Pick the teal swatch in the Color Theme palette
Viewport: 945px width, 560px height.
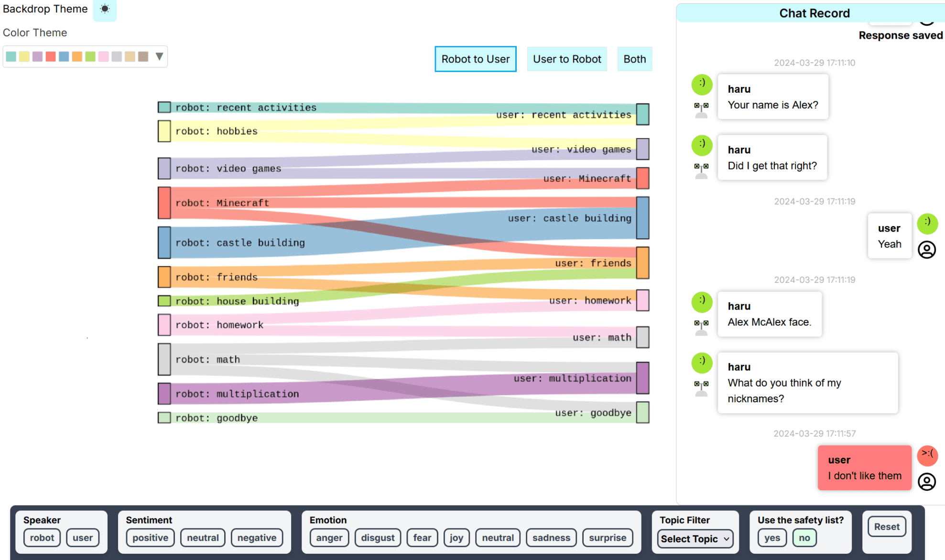pos(11,56)
